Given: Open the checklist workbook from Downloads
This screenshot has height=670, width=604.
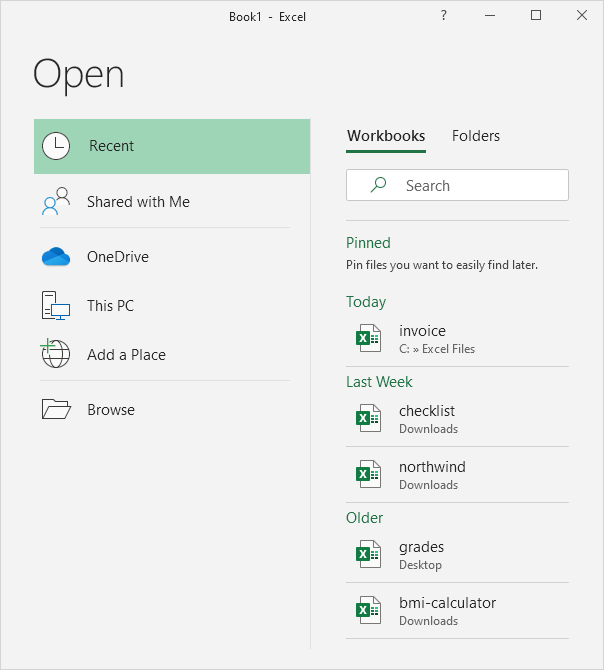Looking at the screenshot, I should [428, 419].
